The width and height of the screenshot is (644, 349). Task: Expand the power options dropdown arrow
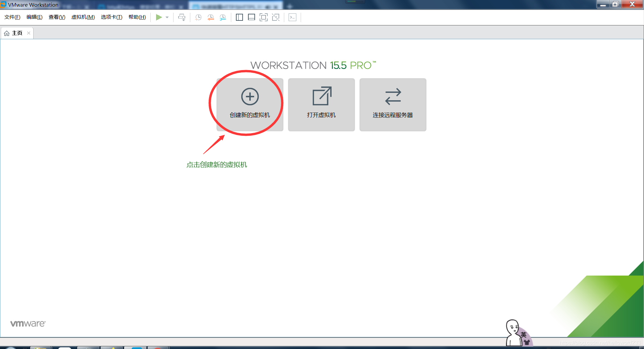[x=167, y=17]
